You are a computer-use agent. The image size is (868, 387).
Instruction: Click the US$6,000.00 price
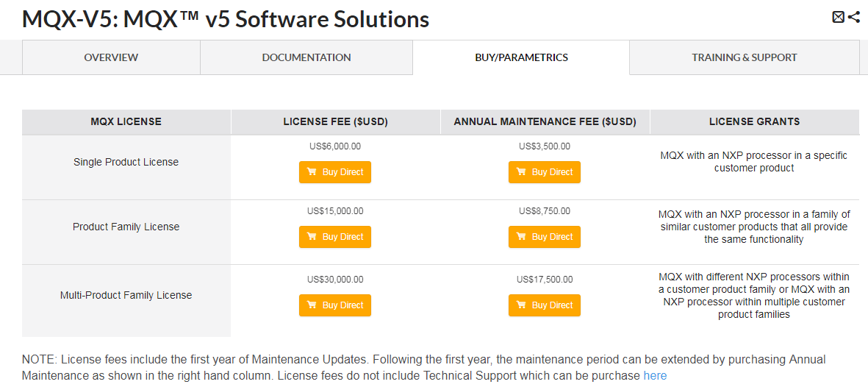[335, 146]
